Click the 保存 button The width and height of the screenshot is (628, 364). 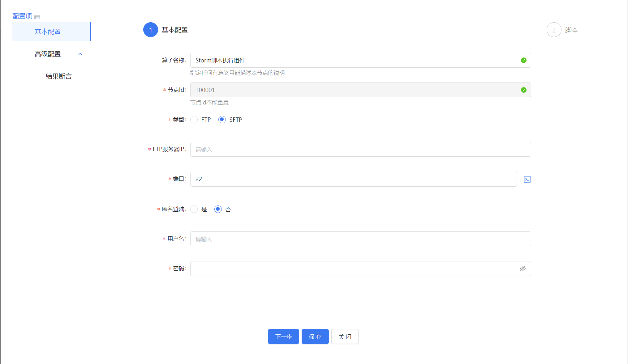[x=315, y=336]
